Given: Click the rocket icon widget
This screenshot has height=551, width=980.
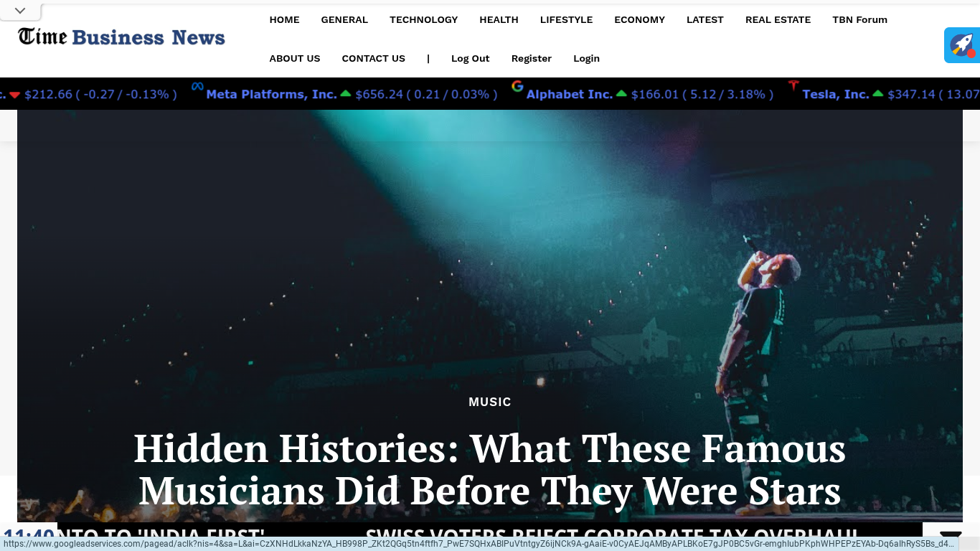Looking at the screenshot, I should click(x=962, y=45).
